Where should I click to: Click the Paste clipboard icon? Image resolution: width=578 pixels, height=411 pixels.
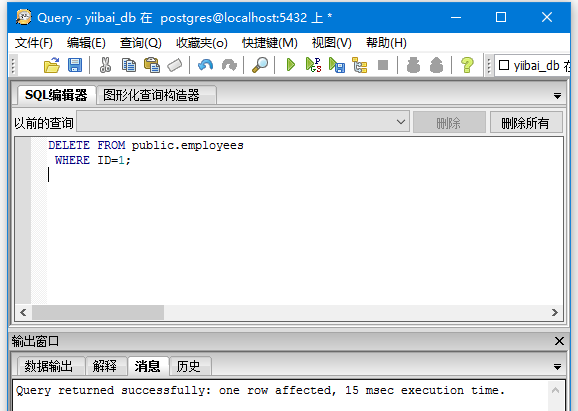pyautogui.click(x=152, y=65)
